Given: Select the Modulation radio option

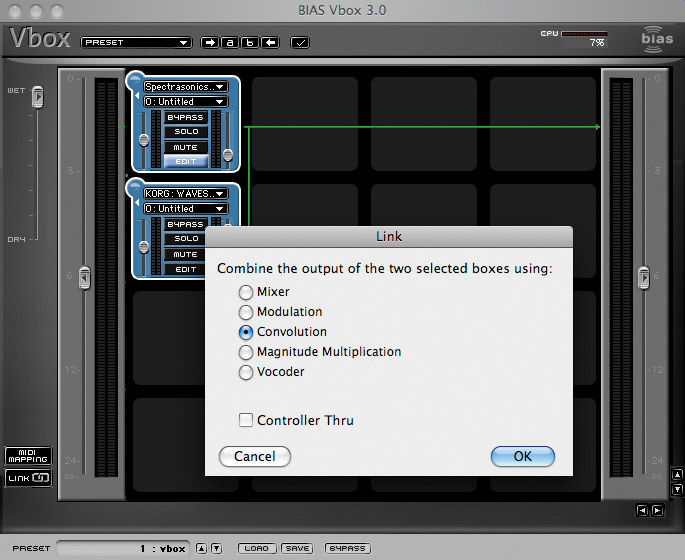Looking at the screenshot, I should coord(246,312).
